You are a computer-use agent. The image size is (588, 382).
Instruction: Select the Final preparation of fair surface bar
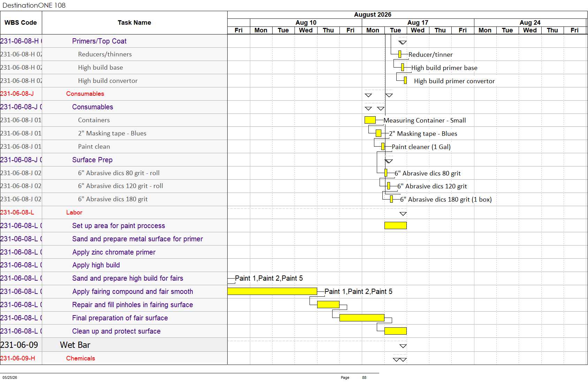362,318
